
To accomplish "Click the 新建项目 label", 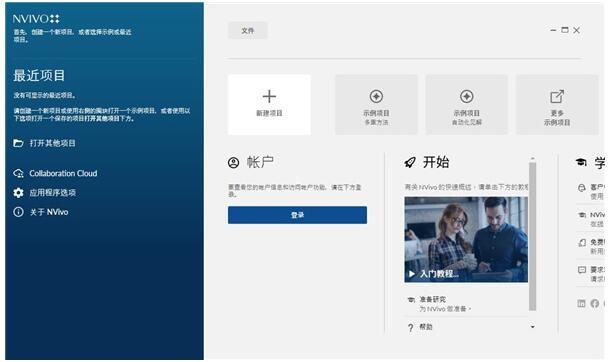I will click(x=269, y=113).
